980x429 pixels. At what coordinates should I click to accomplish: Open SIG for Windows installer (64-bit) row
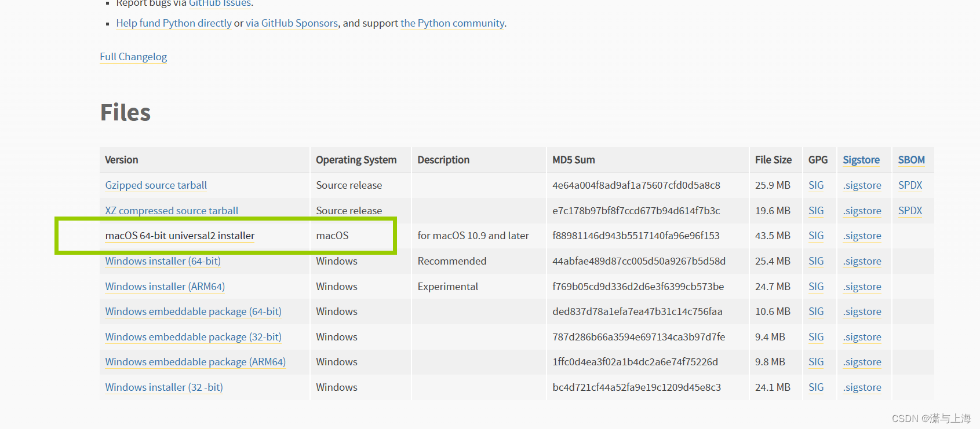pos(816,261)
